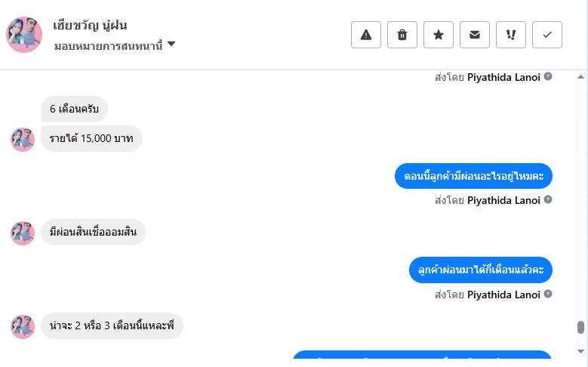
Task: Click the envelope mark-unread icon
Action: point(475,35)
